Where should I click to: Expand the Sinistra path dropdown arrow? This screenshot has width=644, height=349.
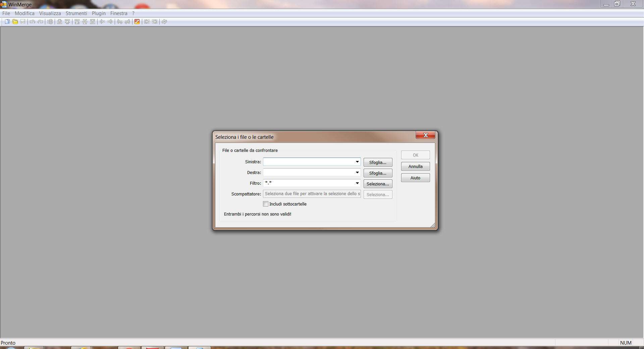[x=357, y=162]
